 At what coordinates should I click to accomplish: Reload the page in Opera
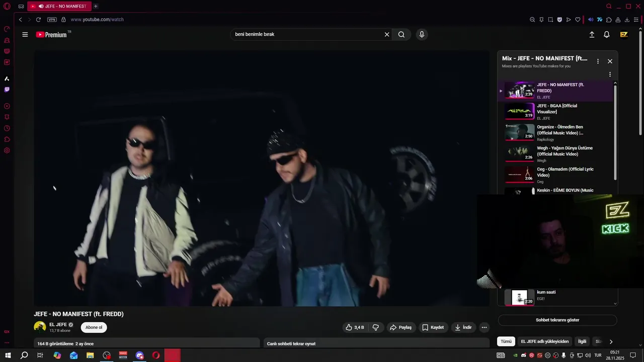38,20
